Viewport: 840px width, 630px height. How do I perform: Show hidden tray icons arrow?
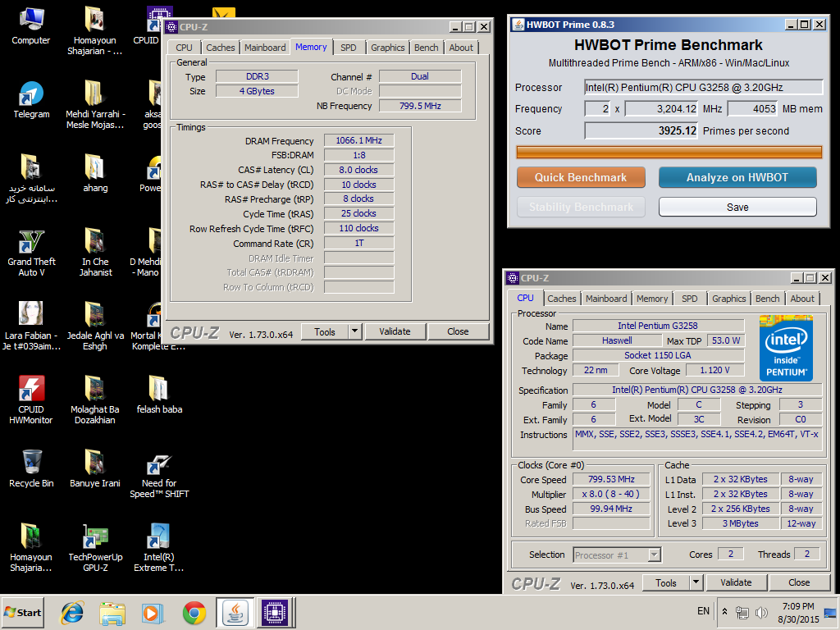(x=725, y=611)
